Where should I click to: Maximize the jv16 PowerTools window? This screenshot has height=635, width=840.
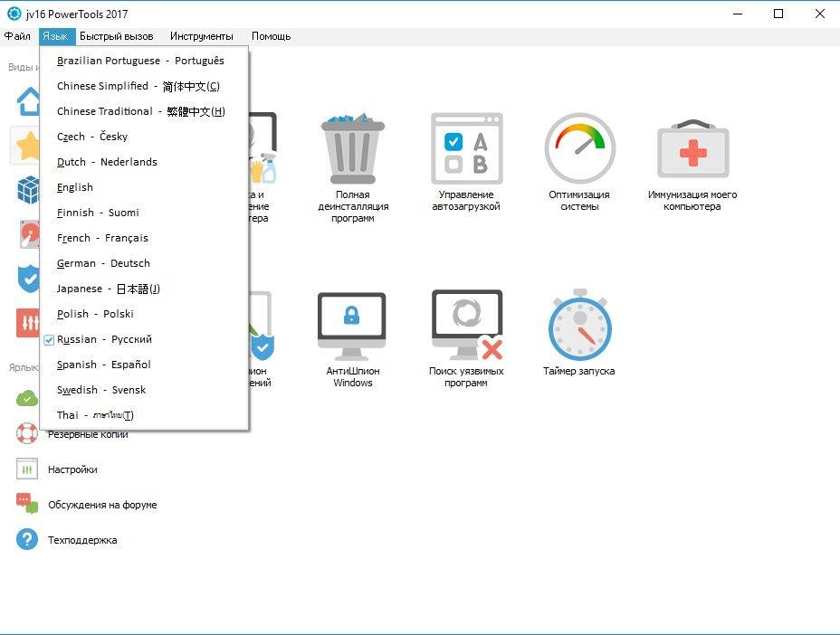pos(778,14)
